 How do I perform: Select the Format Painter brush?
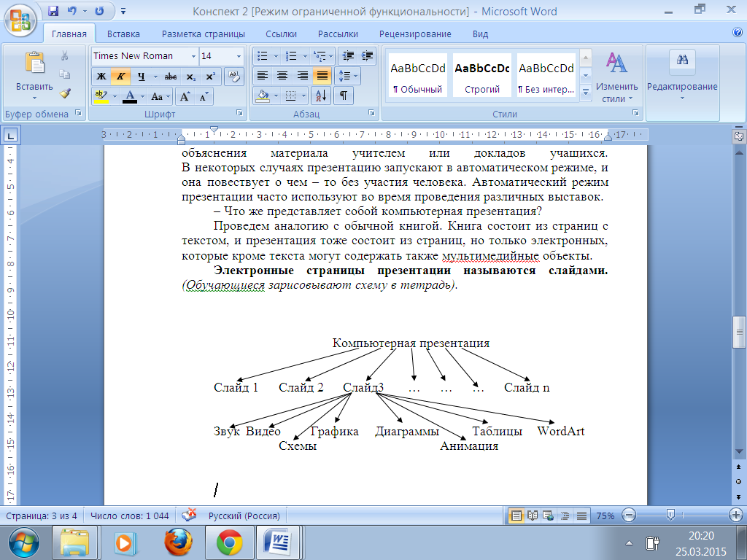pyautogui.click(x=64, y=93)
